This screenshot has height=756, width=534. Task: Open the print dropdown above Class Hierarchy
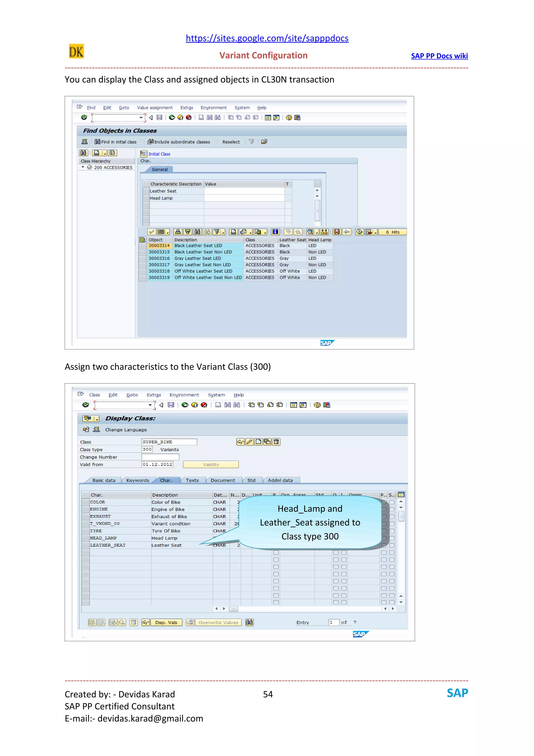pyautogui.click(x=104, y=153)
